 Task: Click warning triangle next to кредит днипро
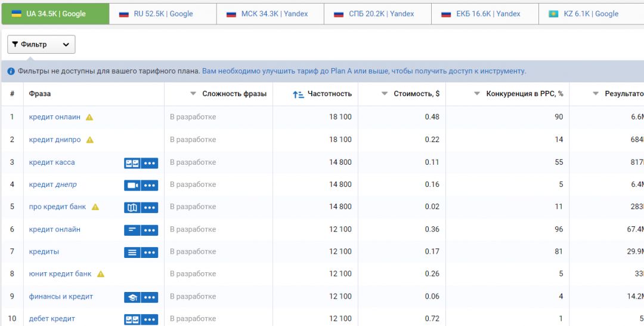coord(90,140)
